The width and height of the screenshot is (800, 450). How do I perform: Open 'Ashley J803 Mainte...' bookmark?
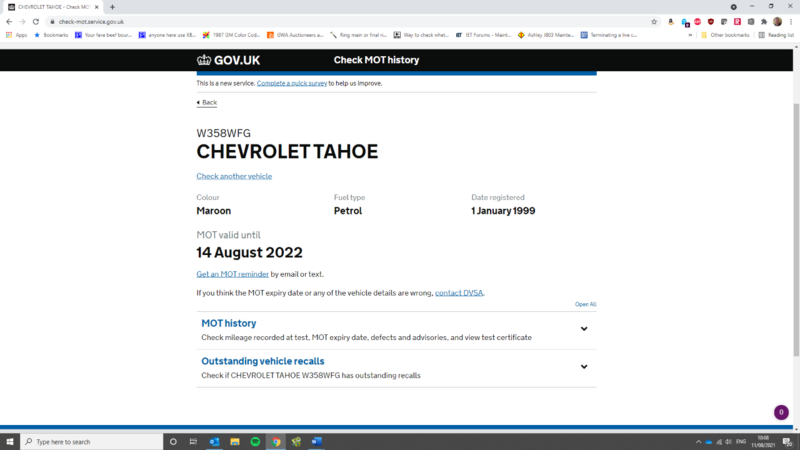[546, 35]
